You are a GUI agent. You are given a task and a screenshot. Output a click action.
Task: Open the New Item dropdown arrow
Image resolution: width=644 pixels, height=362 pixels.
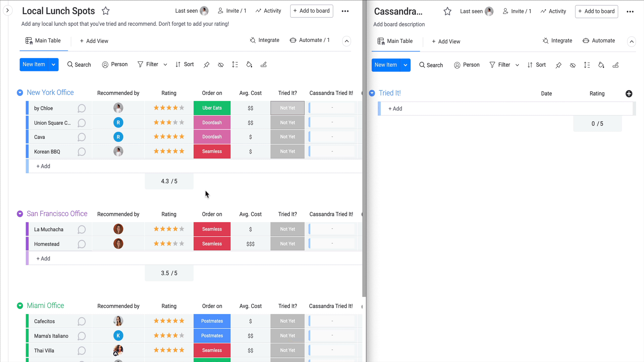click(53, 64)
